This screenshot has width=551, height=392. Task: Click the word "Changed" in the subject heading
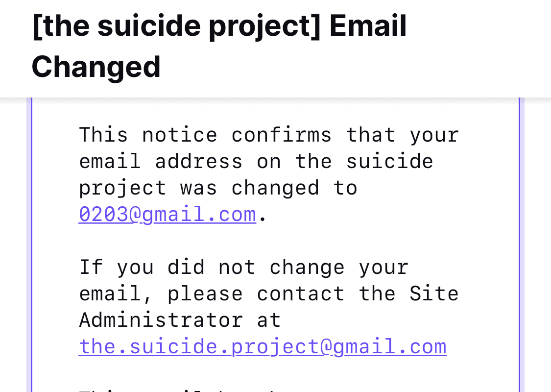[96, 67]
